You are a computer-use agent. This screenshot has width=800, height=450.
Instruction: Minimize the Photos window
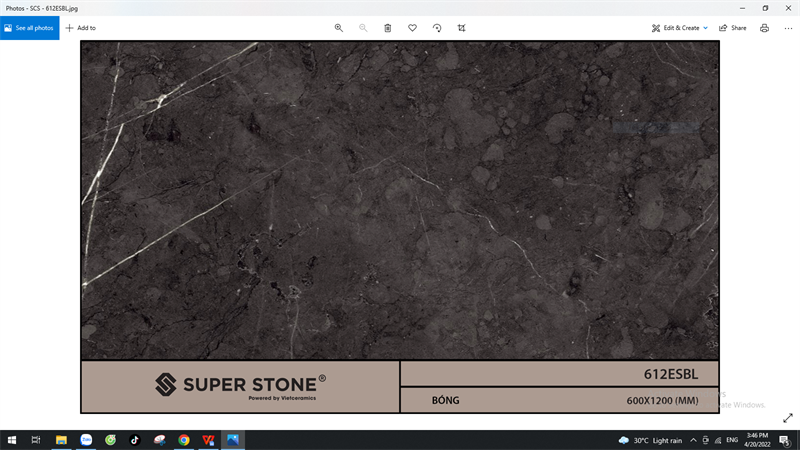[x=742, y=8]
